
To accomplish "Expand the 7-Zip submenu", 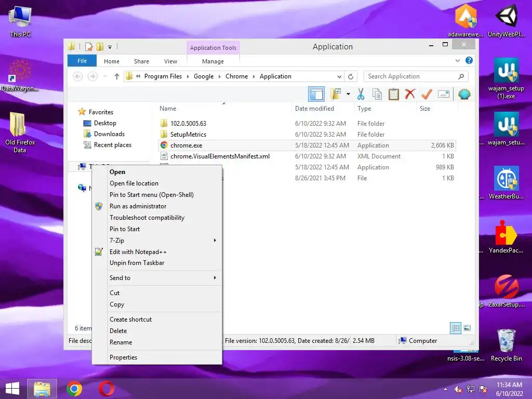I will pyautogui.click(x=157, y=240).
